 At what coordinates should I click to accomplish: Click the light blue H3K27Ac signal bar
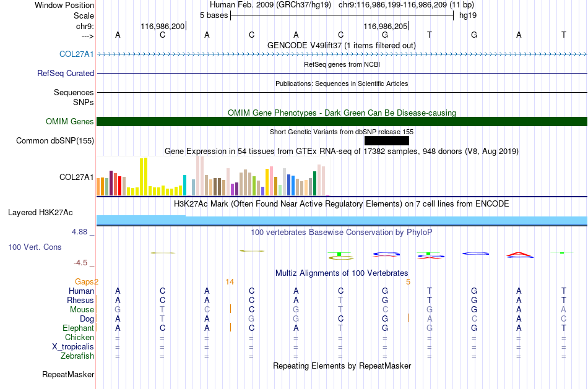[342, 220]
